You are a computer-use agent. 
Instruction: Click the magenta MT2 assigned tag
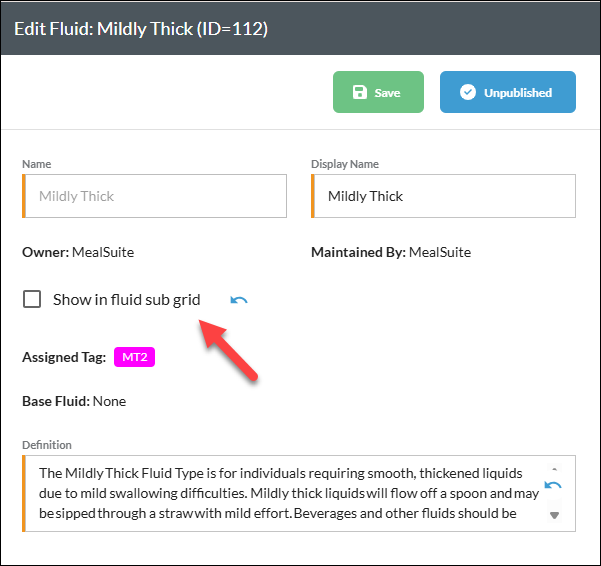(x=135, y=357)
